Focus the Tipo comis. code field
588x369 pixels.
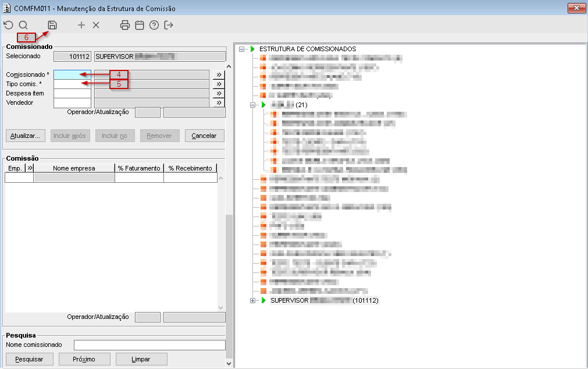point(72,84)
